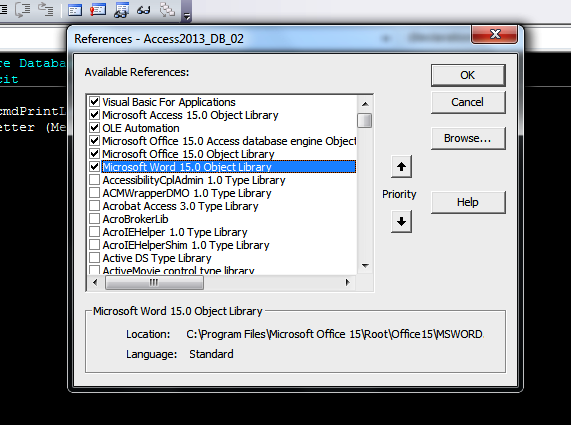
Task: Click the Help button
Action: [468, 202]
